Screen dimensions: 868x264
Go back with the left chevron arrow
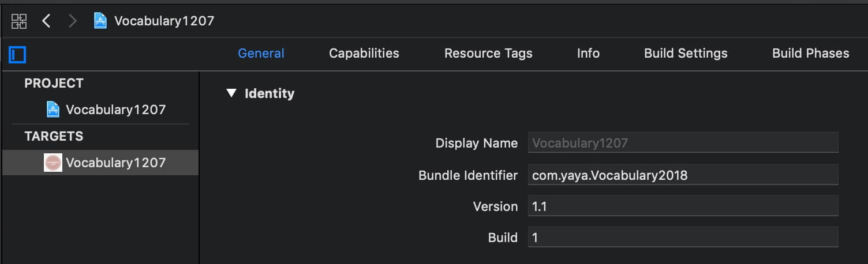click(x=47, y=21)
